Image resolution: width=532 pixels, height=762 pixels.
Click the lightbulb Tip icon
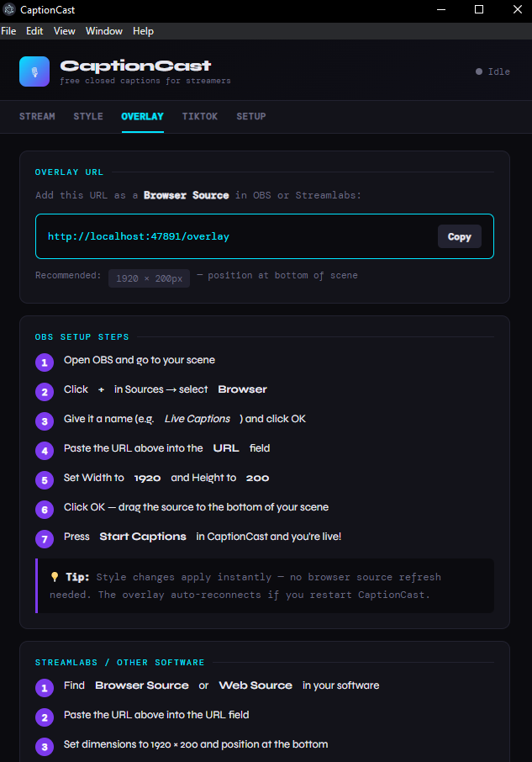[55, 577]
